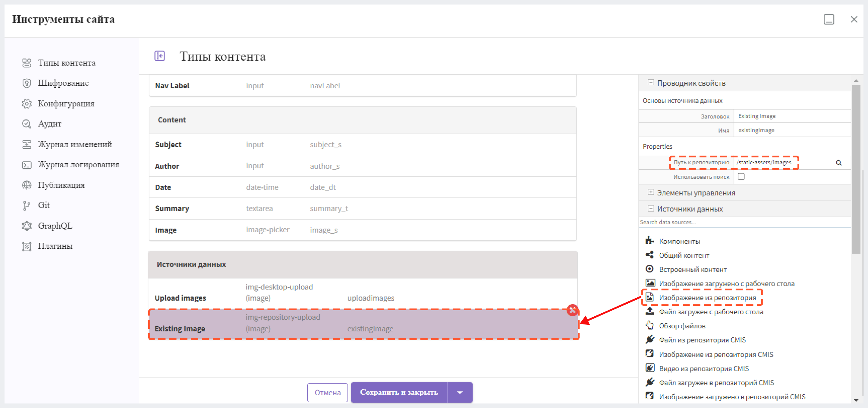The image size is (868, 408).
Task: Toggle the Использовать поиск checkbox
Action: click(x=741, y=176)
